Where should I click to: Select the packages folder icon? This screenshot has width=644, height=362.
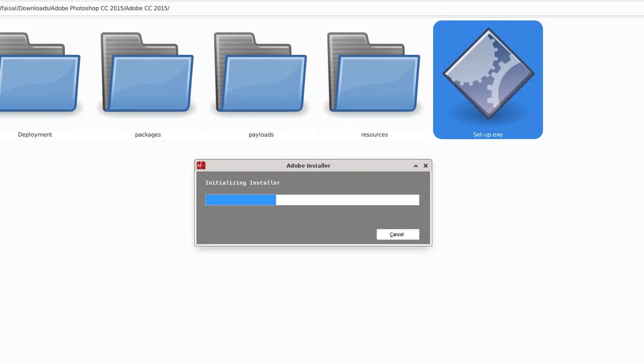click(x=147, y=72)
